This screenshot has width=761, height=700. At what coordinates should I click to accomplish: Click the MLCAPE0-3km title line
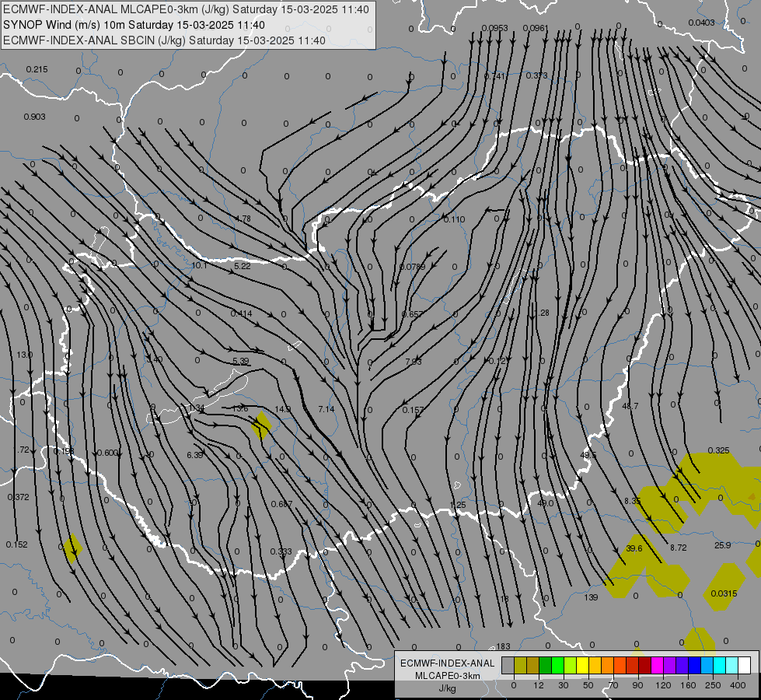pyautogui.click(x=186, y=9)
